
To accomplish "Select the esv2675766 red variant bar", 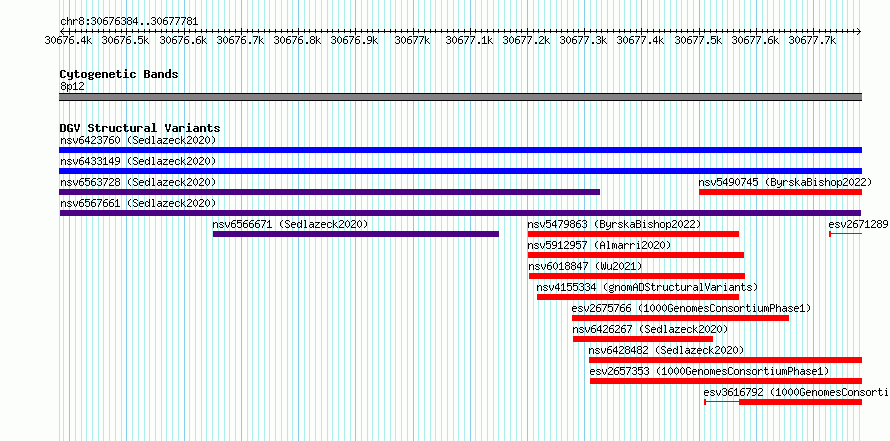I will pyautogui.click(x=681, y=318).
